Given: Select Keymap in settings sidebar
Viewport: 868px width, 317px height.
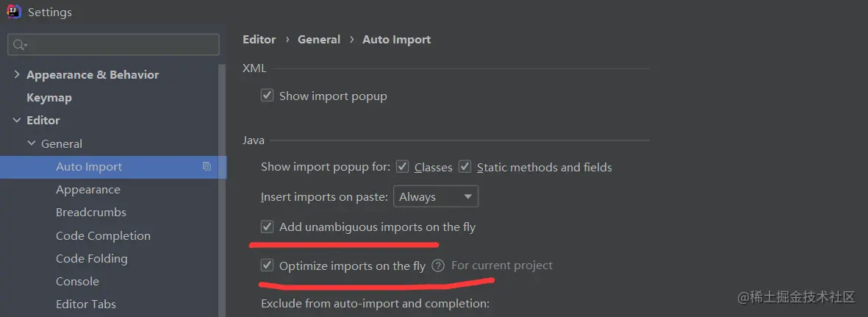Looking at the screenshot, I should point(49,97).
